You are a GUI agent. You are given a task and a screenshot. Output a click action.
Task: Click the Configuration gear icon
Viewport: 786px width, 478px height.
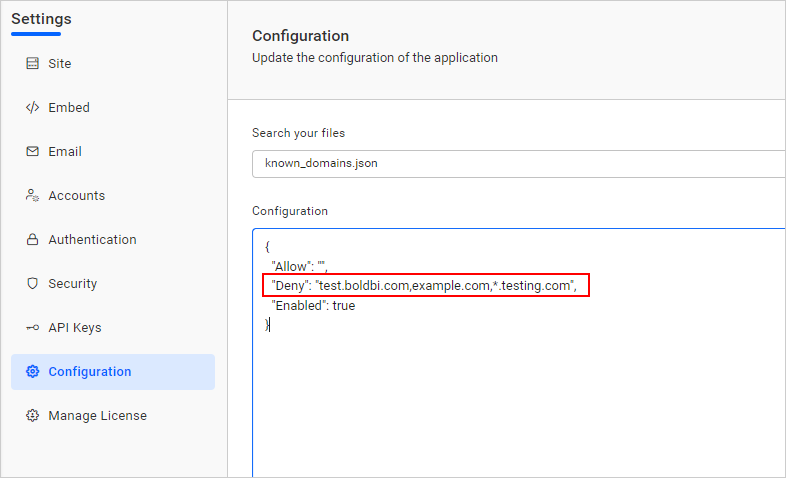33,372
